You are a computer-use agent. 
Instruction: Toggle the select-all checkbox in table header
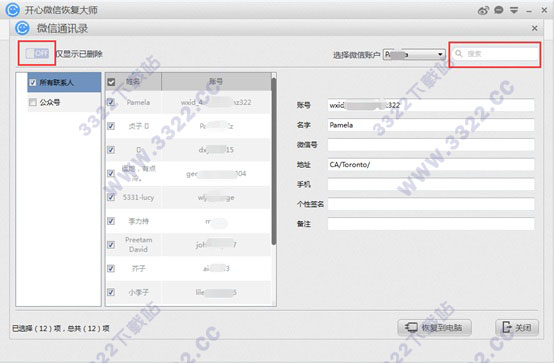(x=111, y=82)
